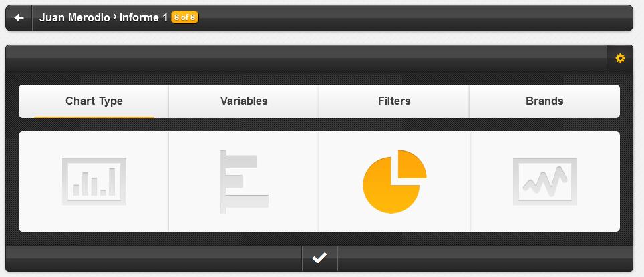Pick the orange pie chart icon
This screenshot has height=277, width=644.
click(x=395, y=182)
